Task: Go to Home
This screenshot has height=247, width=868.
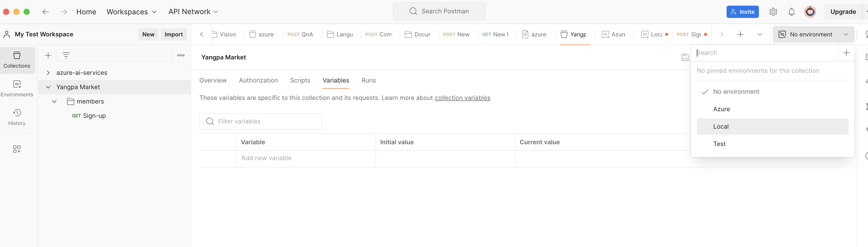Action: click(86, 12)
